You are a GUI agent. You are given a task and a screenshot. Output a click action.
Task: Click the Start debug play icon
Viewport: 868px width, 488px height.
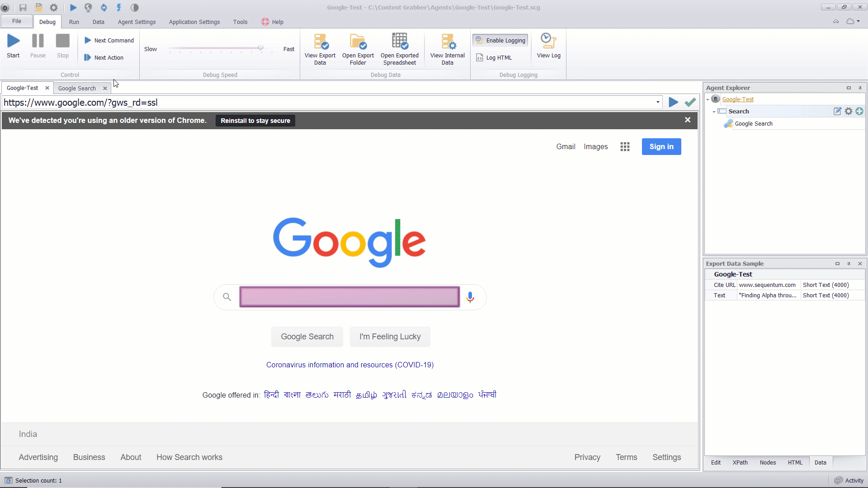tap(14, 41)
